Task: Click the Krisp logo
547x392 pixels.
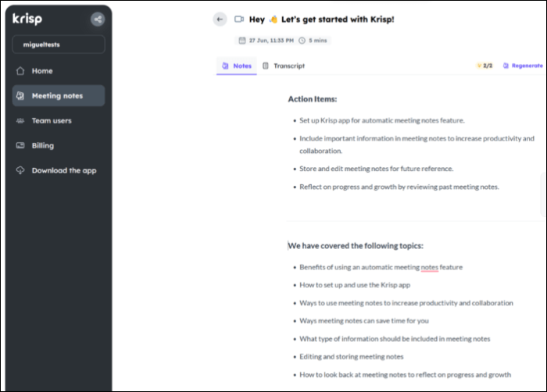Action: 30,20
